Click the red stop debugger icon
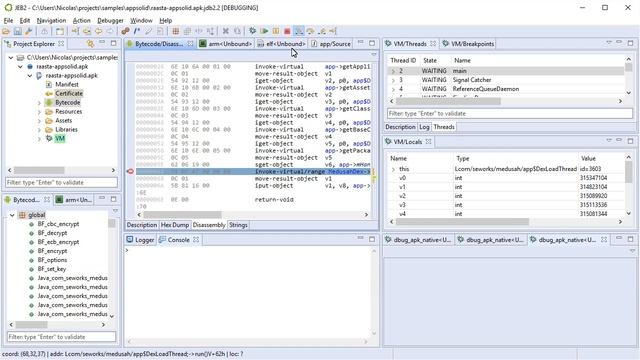The image size is (640, 360). [x=287, y=31]
